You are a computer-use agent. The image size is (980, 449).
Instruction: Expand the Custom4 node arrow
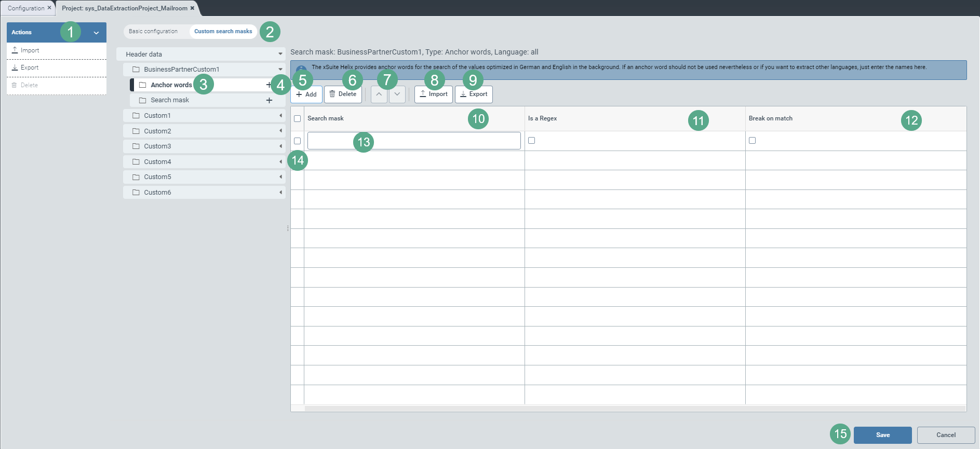281,161
